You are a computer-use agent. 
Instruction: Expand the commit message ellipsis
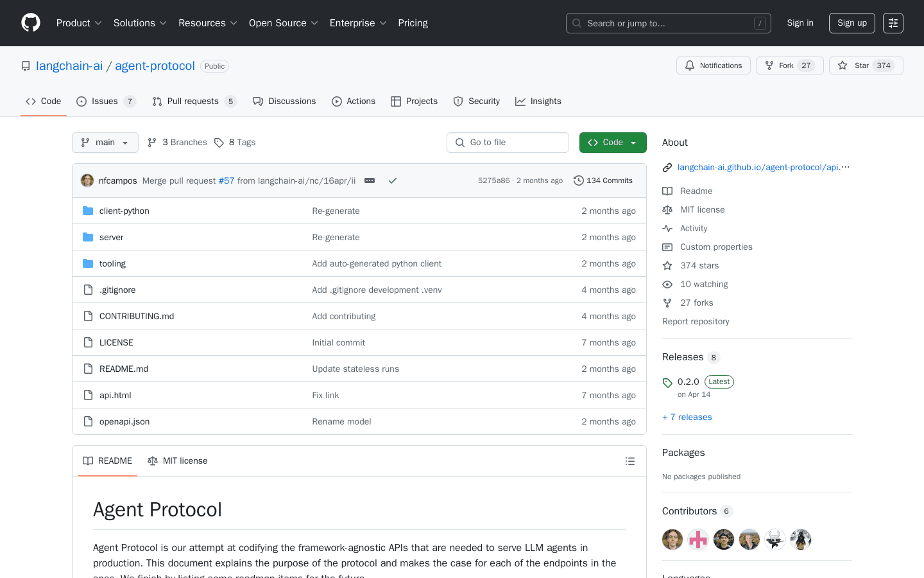369,180
